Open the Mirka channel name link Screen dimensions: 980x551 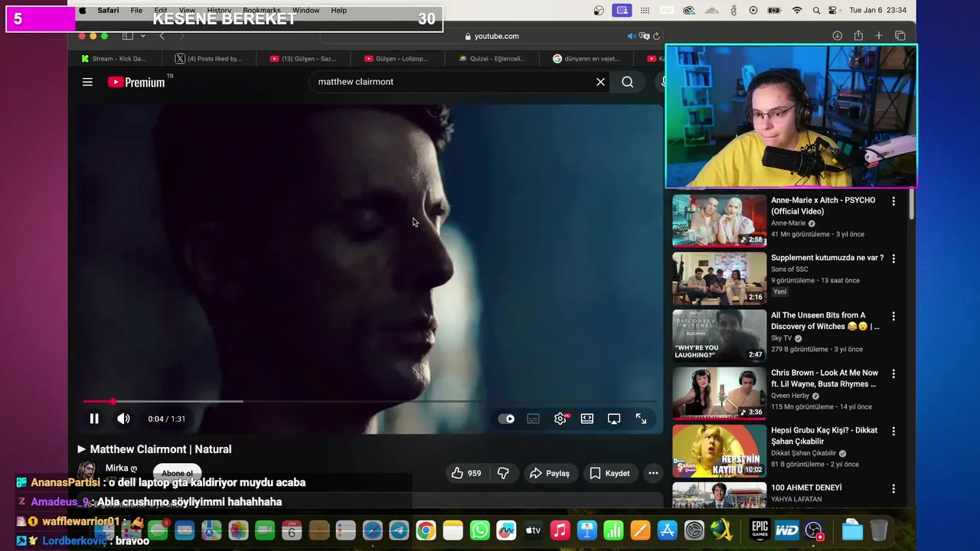[x=121, y=468]
